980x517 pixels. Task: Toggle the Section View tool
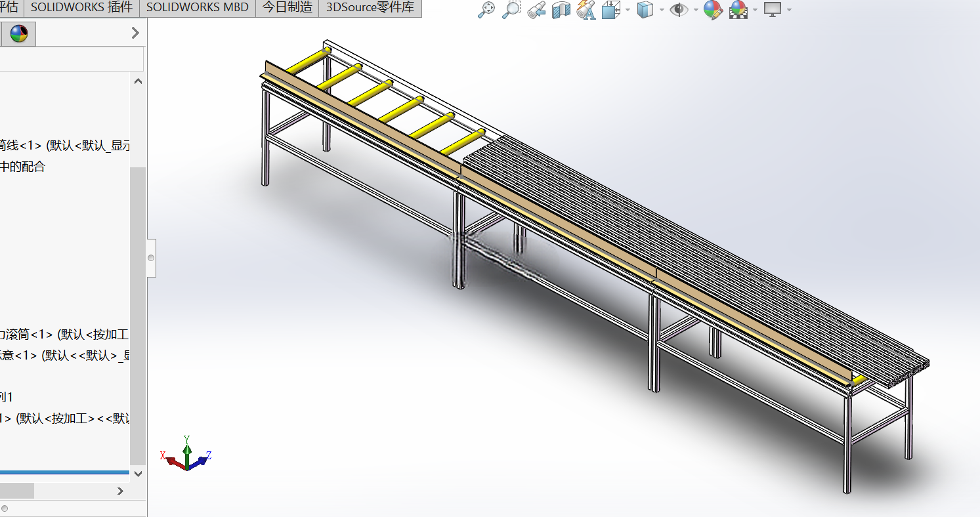click(x=561, y=10)
